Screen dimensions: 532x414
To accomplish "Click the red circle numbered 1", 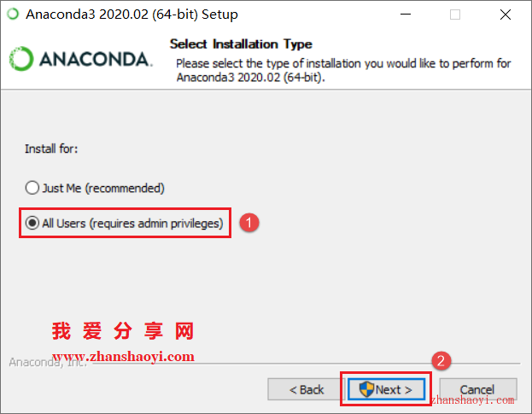I will click(x=249, y=223).
